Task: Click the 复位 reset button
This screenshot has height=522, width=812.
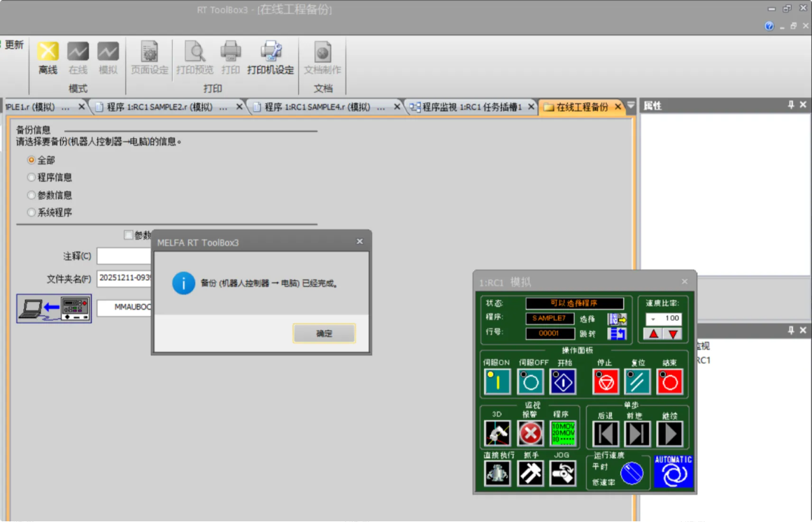Action: [x=637, y=382]
